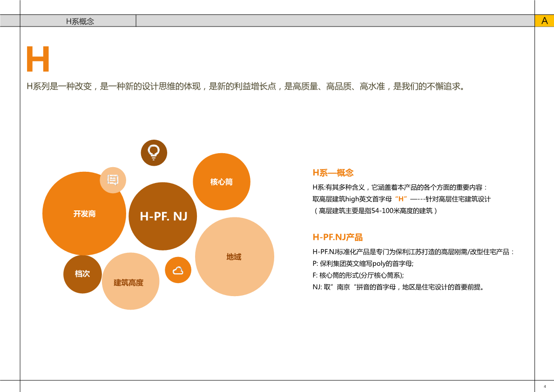Click the H系列是一种改变 intro sentence

[x=246, y=86]
